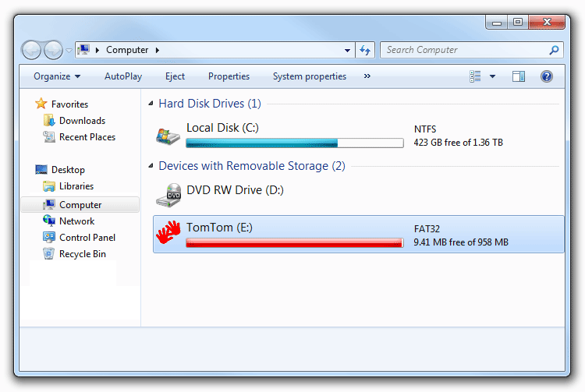Show more toolbar commands chevron
This screenshot has width=585, height=392.
coord(367,76)
